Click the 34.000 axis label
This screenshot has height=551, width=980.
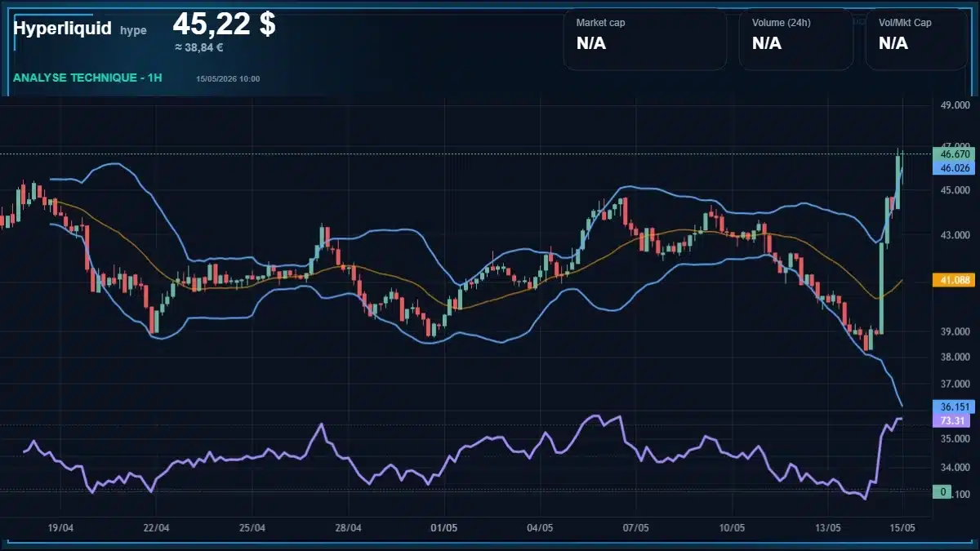[955, 468]
